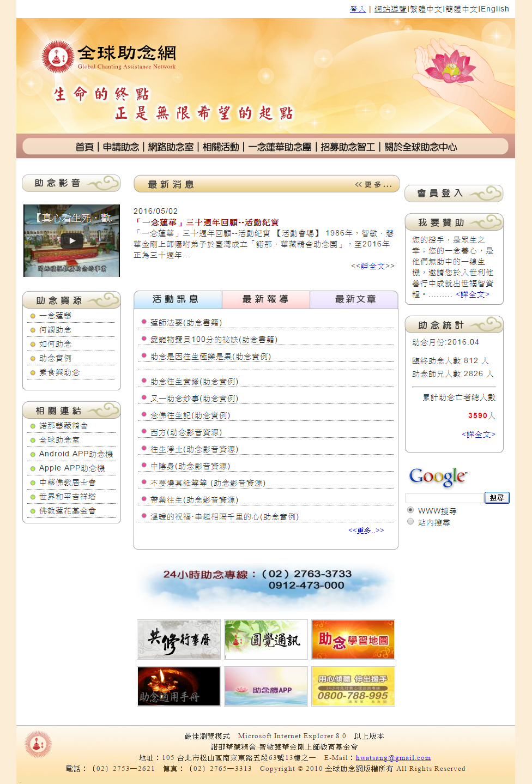Switch to the 最新文章 tab
This screenshot has width=532, height=784.
tap(355, 299)
